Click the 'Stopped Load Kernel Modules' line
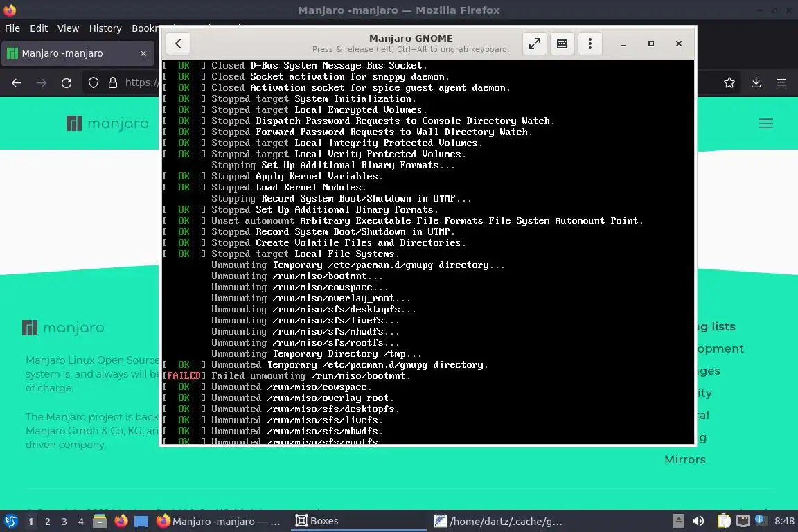The image size is (798, 532). tap(264, 187)
